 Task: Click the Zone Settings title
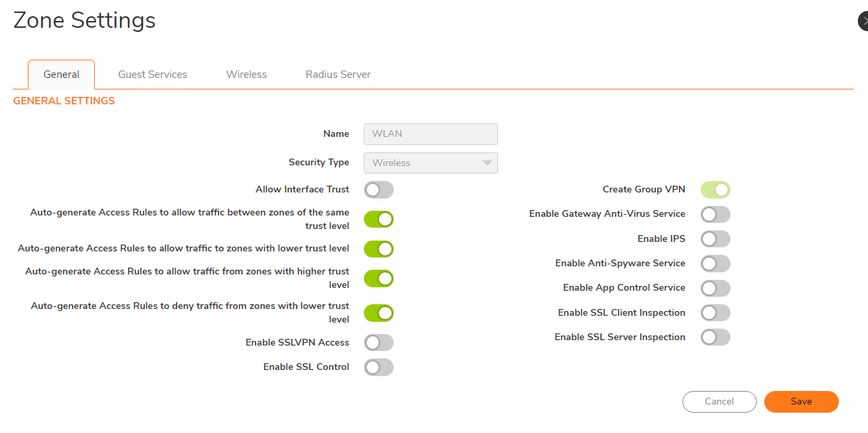pyautogui.click(x=85, y=20)
